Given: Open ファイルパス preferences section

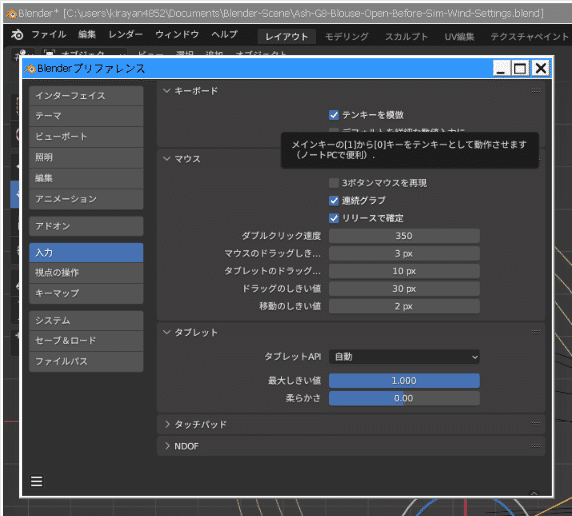Looking at the screenshot, I should tap(86, 362).
